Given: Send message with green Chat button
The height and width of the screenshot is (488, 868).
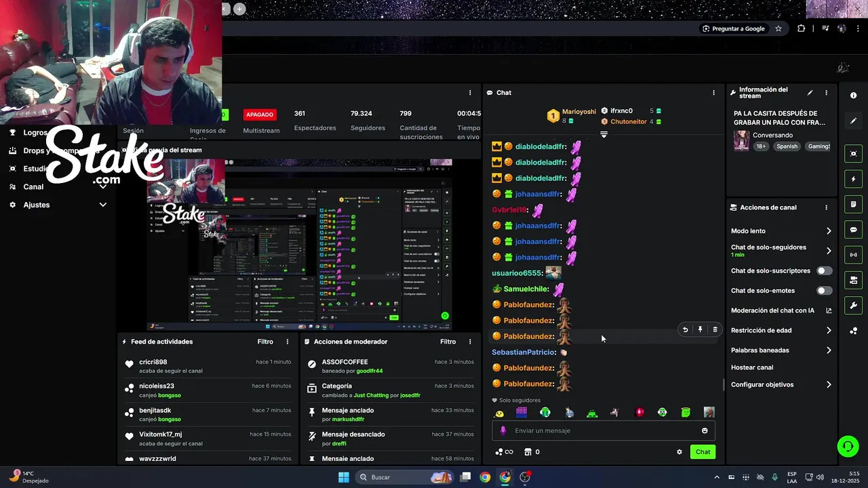Looking at the screenshot, I should [x=703, y=452].
